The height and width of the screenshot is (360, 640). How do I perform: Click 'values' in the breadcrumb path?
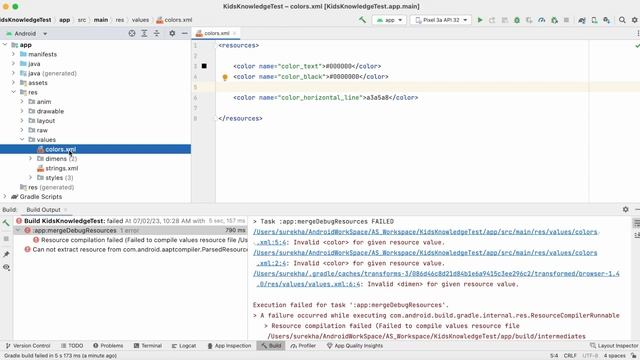(x=140, y=20)
